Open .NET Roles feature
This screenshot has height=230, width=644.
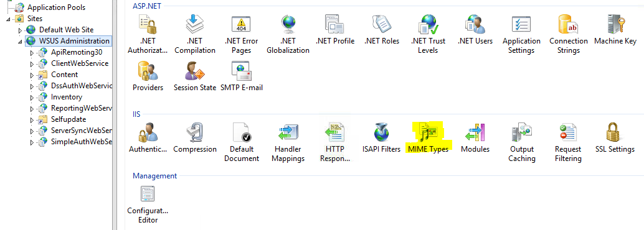point(382,30)
